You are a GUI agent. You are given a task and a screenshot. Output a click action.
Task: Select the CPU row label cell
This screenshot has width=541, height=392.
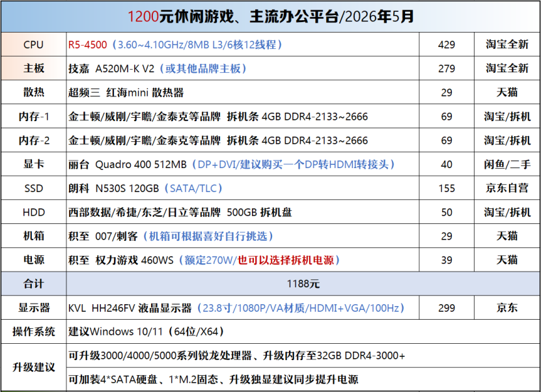[x=33, y=44]
